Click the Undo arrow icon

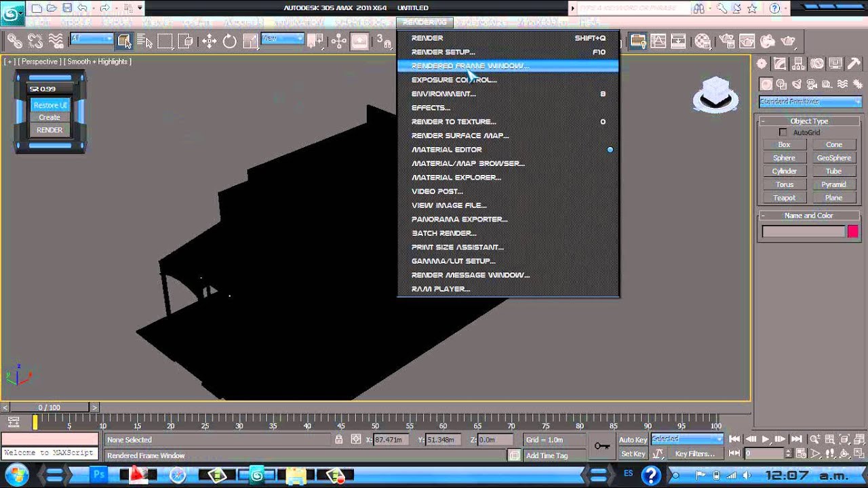pyautogui.click(x=83, y=8)
